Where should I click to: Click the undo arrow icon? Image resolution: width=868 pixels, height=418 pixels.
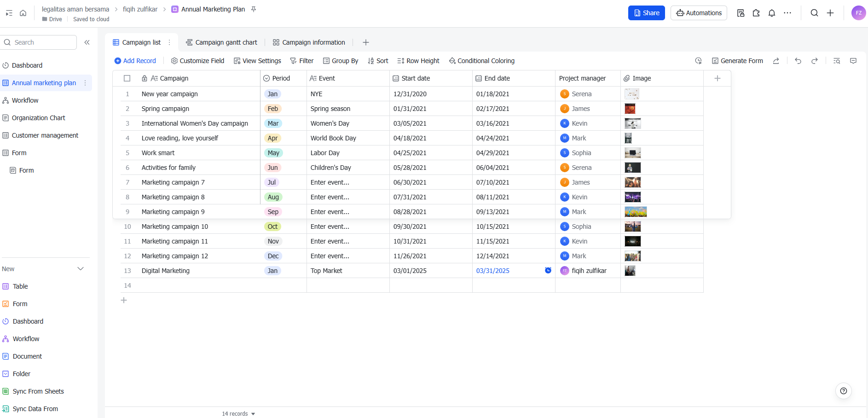[798, 61]
